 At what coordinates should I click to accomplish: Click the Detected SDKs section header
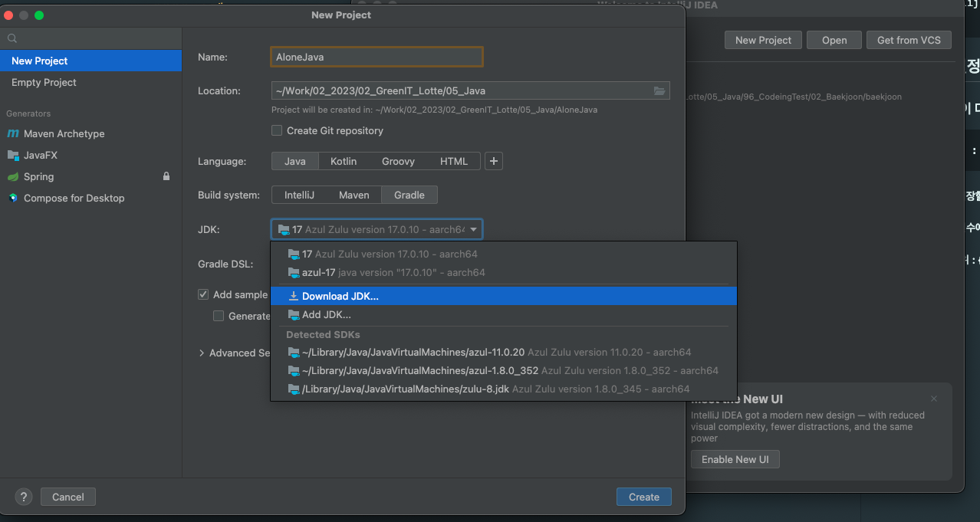tap(323, 334)
